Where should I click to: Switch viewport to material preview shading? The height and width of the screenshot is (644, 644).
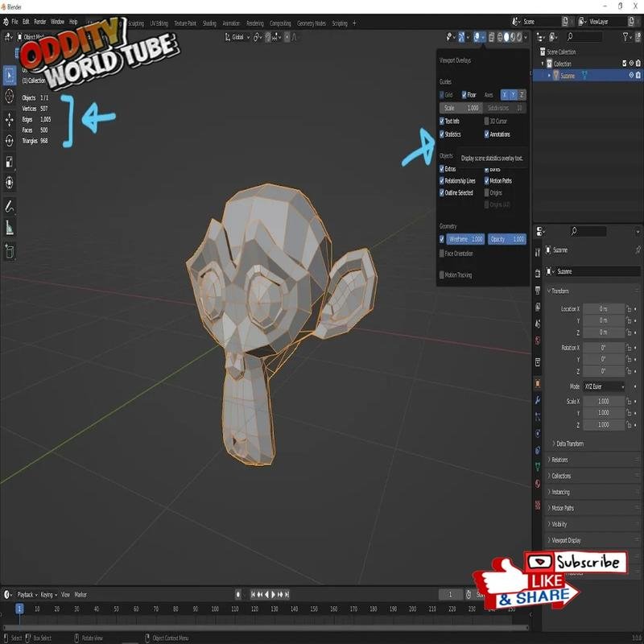point(513,37)
